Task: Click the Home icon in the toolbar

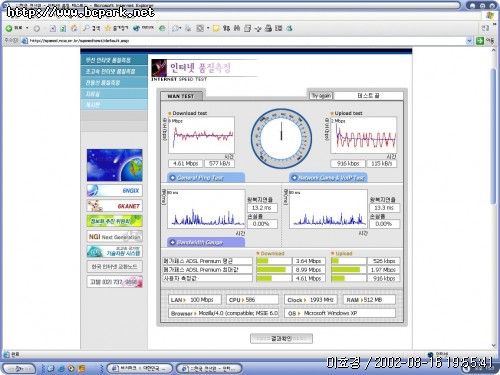Action: pos(74,29)
